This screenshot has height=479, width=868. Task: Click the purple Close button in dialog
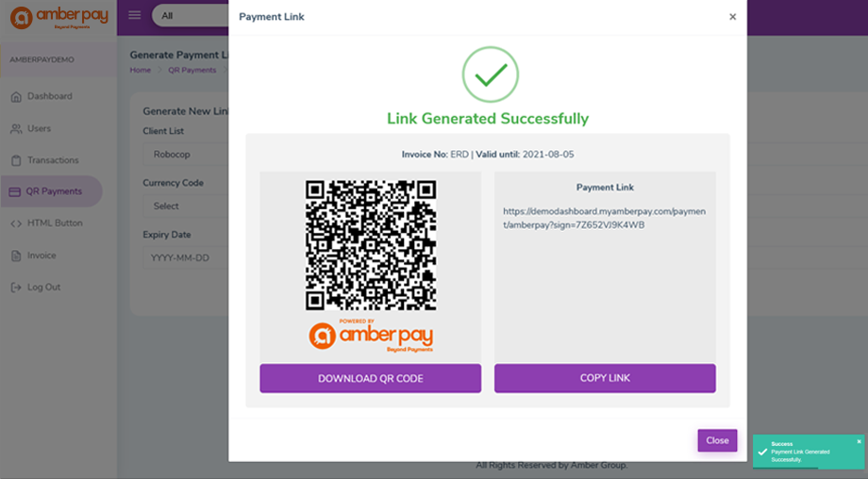pyautogui.click(x=717, y=440)
